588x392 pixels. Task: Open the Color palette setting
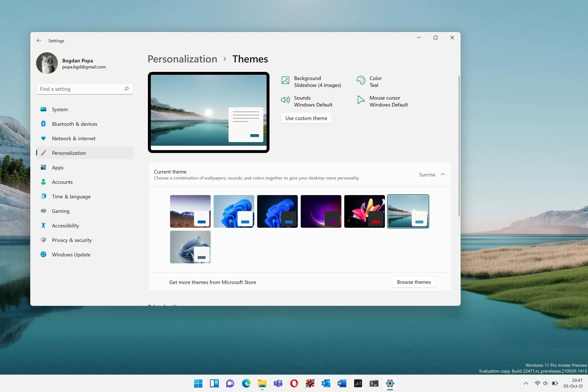pyautogui.click(x=361, y=80)
